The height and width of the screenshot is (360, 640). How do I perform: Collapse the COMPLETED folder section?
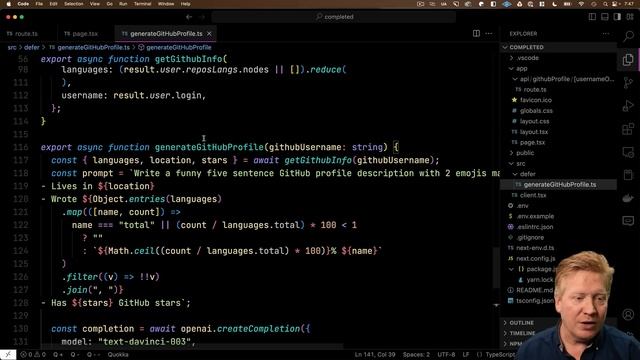559,47
